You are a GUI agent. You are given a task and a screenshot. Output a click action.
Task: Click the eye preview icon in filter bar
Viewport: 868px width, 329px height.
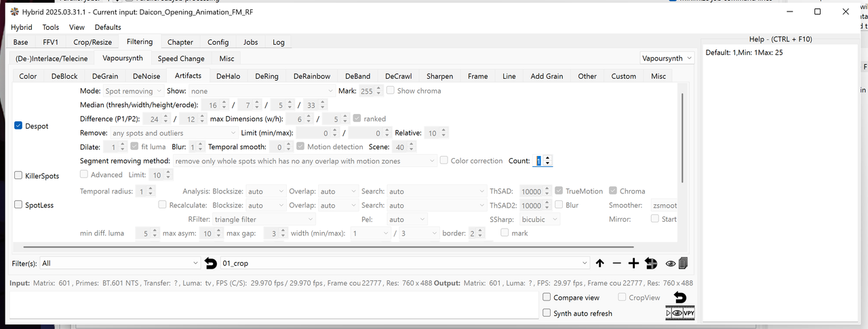coord(671,263)
